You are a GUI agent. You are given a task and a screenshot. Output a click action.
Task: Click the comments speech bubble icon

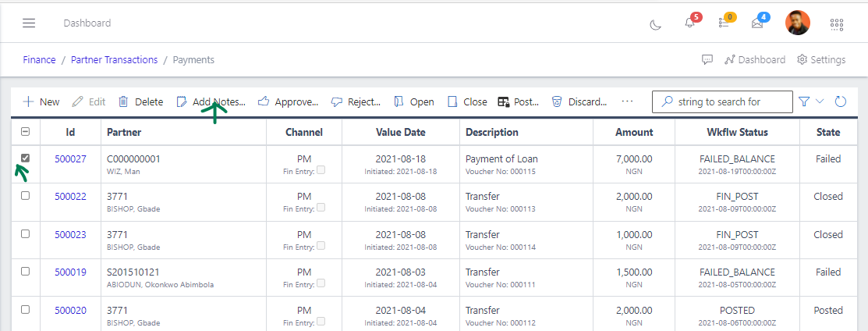[x=707, y=60]
